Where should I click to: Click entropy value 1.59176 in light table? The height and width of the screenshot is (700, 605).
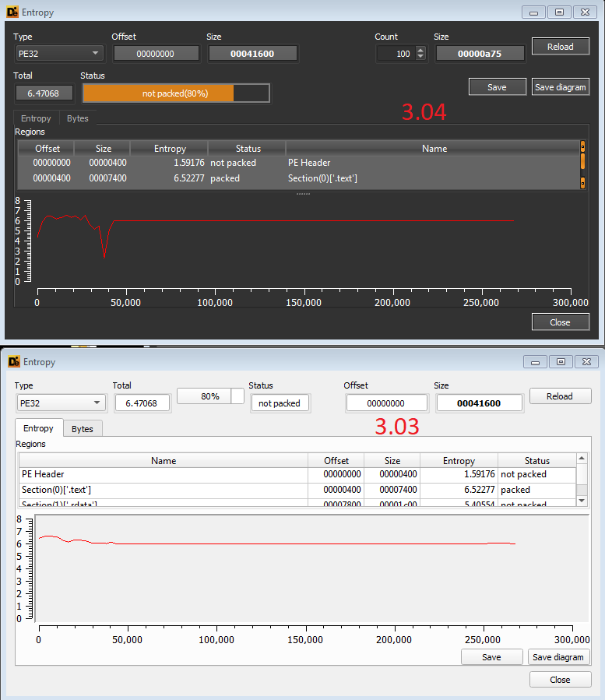click(480, 474)
